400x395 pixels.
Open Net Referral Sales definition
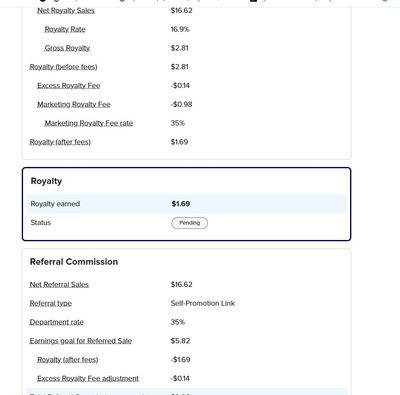pos(59,285)
